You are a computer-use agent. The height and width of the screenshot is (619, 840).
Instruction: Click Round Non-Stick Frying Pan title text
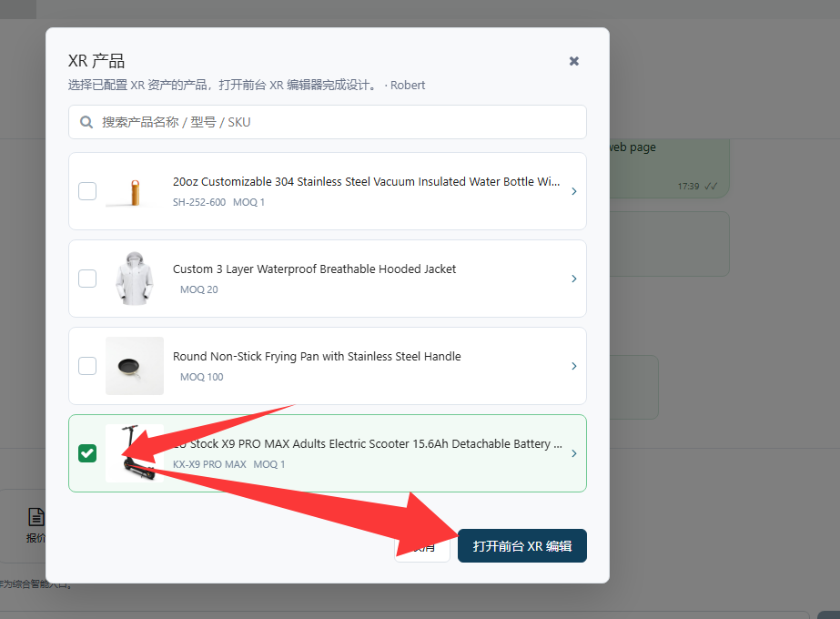click(317, 357)
